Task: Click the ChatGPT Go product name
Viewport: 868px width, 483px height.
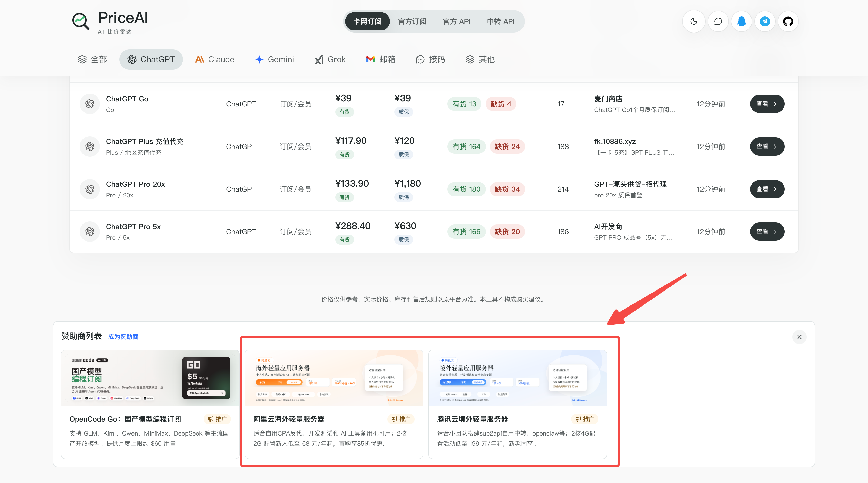Action: tap(127, 99)
